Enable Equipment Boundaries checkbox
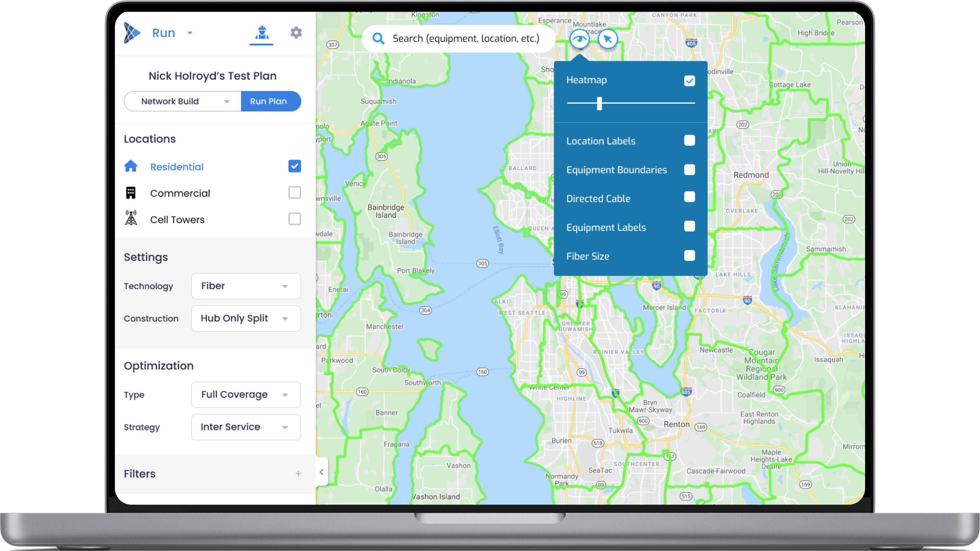Viewport: 980px width, 551px height. [689, 169]
